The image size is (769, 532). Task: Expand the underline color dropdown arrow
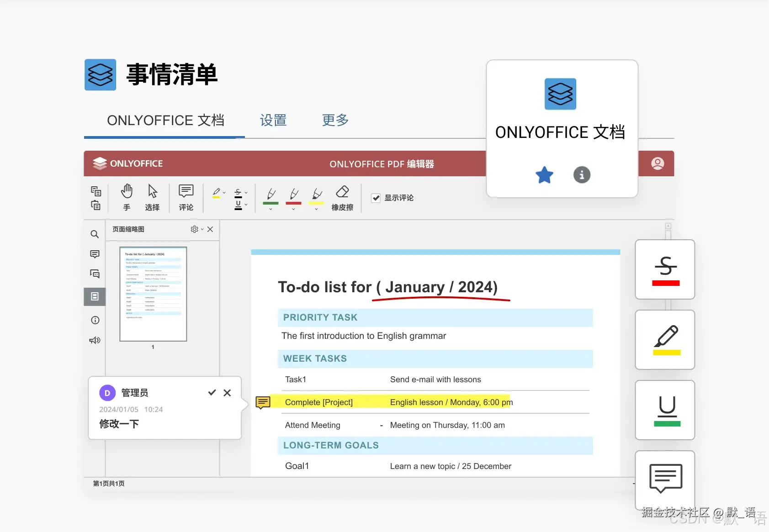click(x=246, y=205)
